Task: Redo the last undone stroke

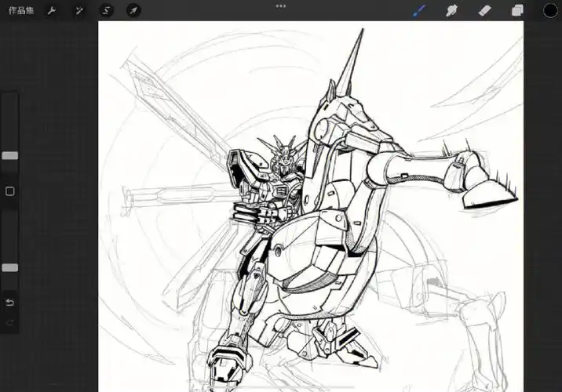Action: [x=10, y=322]
